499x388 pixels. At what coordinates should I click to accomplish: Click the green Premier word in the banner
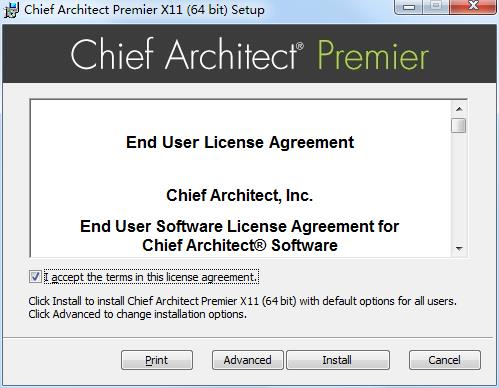[373, 55]
